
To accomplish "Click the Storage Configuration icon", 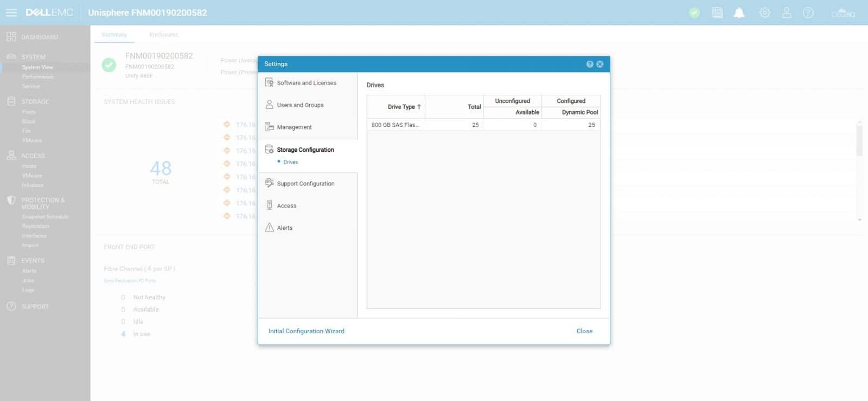I will [269, 149].
